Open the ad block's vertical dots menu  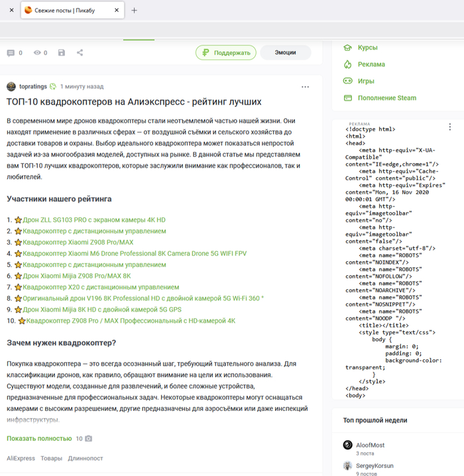[449, 127]
